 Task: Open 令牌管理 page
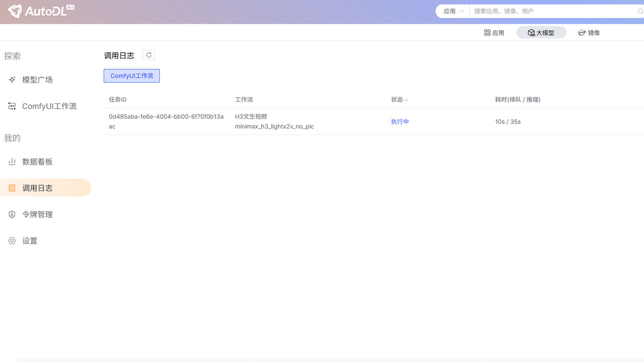tap(37, 214)
